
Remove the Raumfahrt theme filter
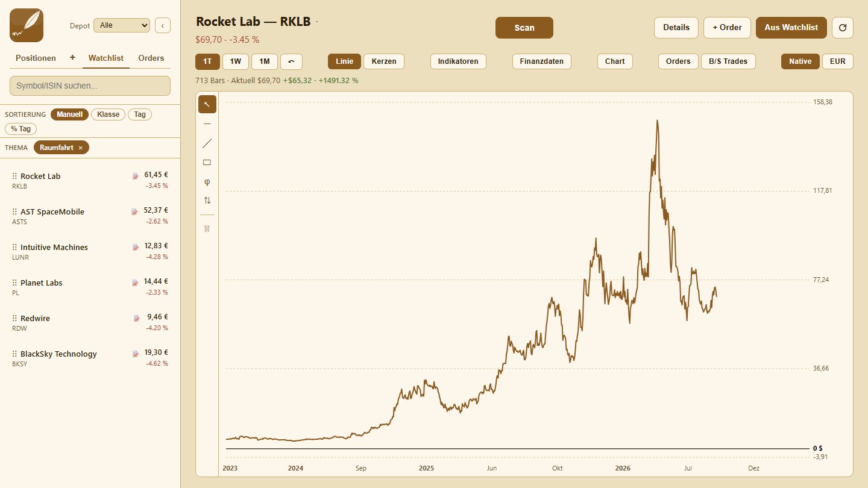(80, 148)
